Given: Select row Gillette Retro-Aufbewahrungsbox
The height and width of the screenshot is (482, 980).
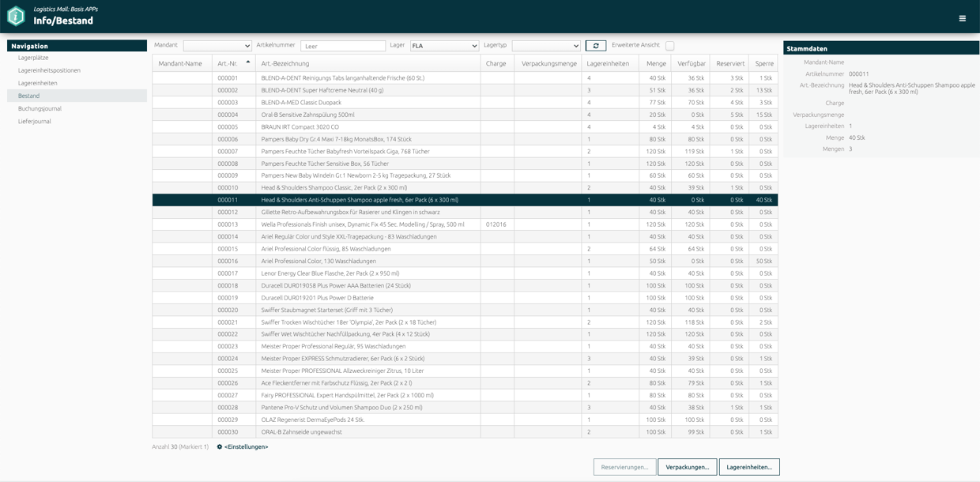Looking at the screenshot, I should [x=465, y=213].
